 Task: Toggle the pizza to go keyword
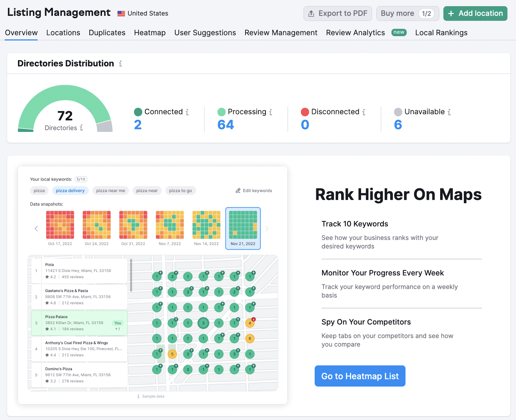(180, 190)
